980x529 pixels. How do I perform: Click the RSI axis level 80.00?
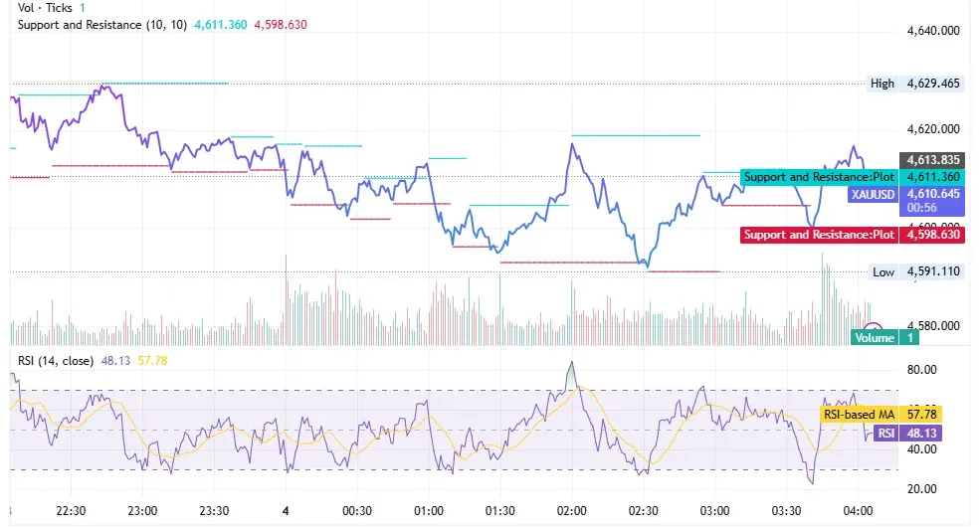[x=922, y=370]
